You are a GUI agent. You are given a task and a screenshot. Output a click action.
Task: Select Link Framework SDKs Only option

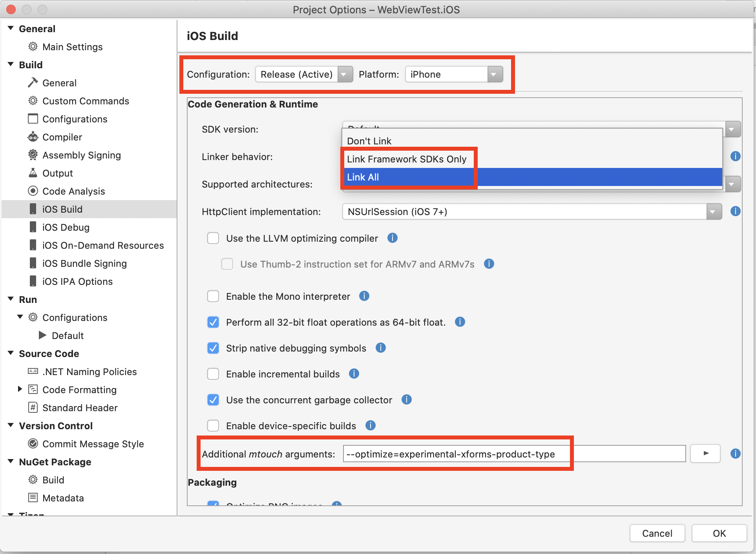pyautogui.click(x=406, y=159)
